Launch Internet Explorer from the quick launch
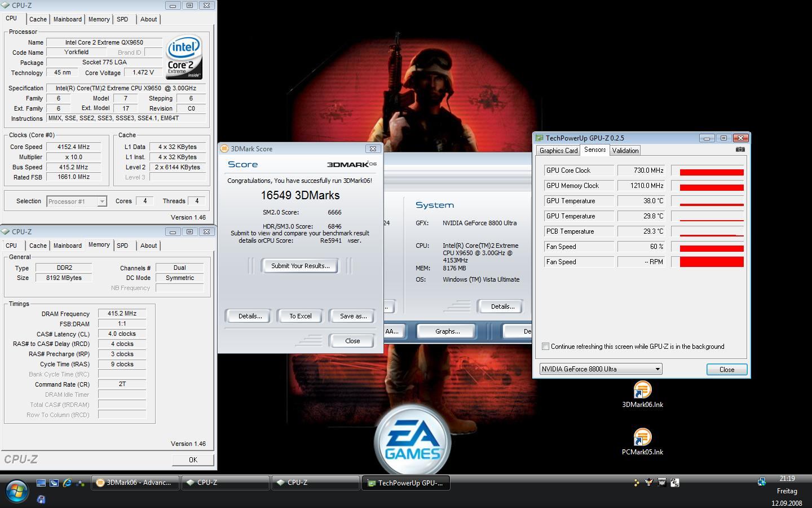The width and height of the screenshot is (812, 508). pos(67,483)
